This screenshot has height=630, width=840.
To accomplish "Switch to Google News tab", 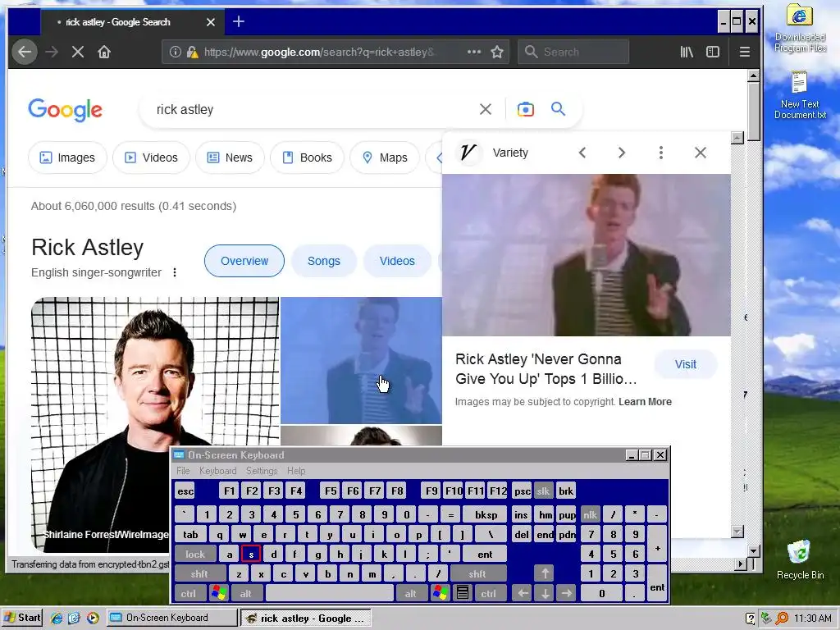I will point(230,157).
